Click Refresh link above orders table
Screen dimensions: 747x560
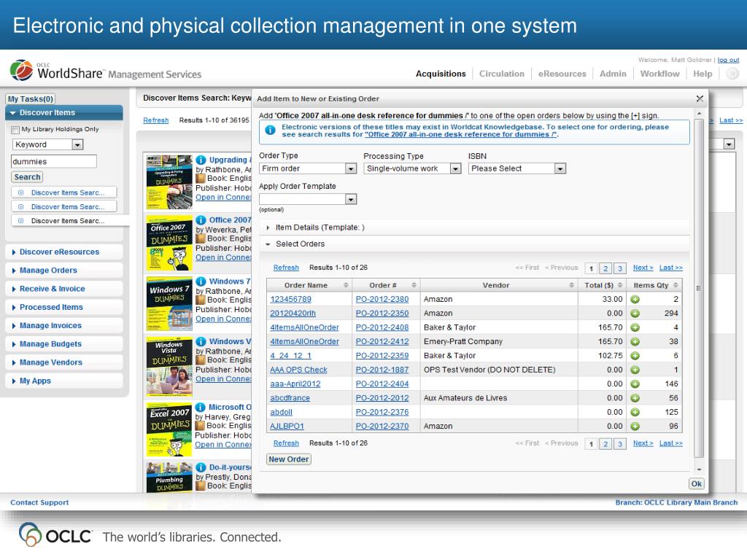286,268
